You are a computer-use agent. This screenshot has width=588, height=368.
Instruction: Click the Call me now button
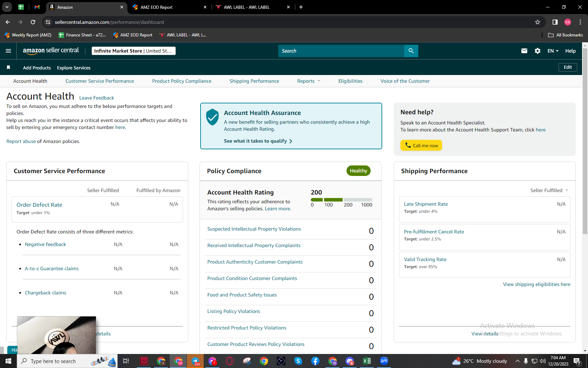[x=421, y=145]
